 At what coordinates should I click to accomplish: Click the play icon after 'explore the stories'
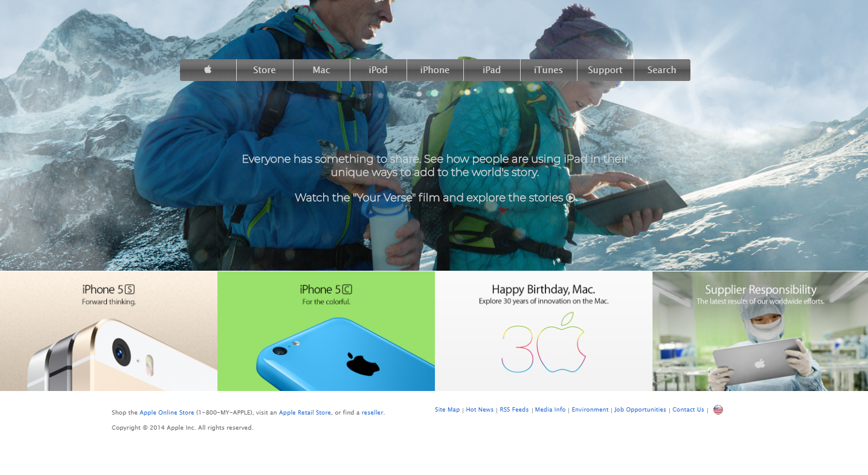pyautogui.click(x=571, y=198)
